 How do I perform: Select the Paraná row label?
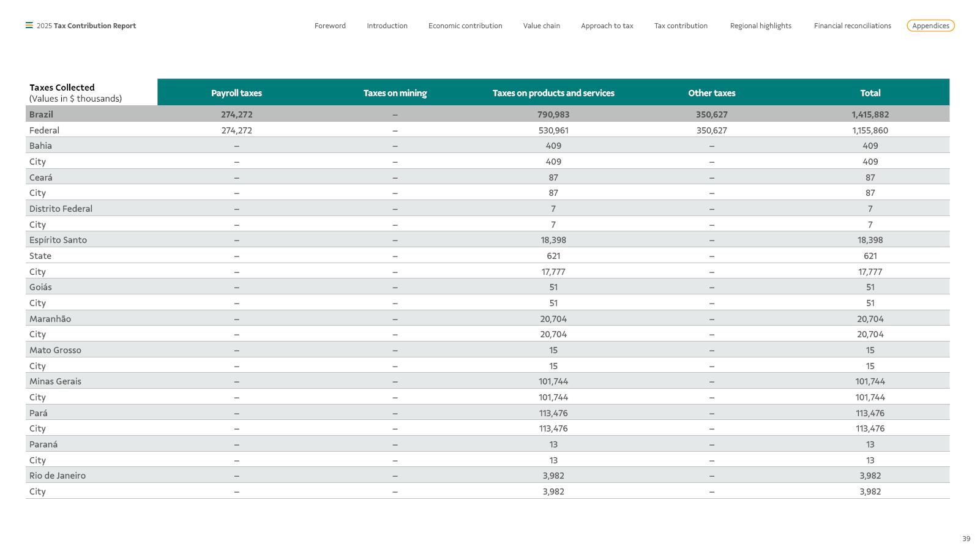[x=43, y=444]
